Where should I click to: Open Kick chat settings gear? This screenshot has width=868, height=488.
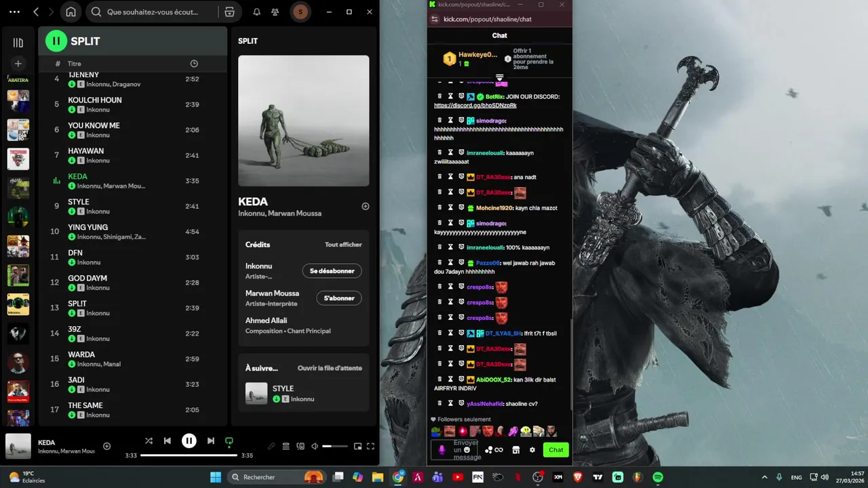(x=532, y=450)
